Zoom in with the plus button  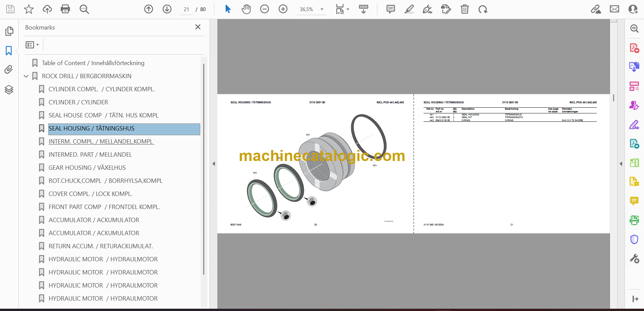(x=283, y=9)
